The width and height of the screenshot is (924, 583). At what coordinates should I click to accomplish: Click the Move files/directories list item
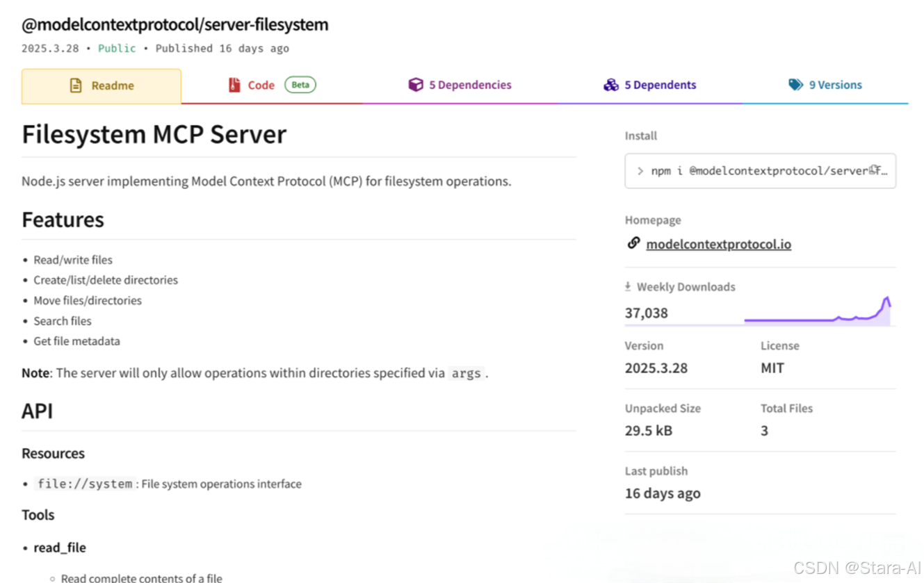[88, 300]
